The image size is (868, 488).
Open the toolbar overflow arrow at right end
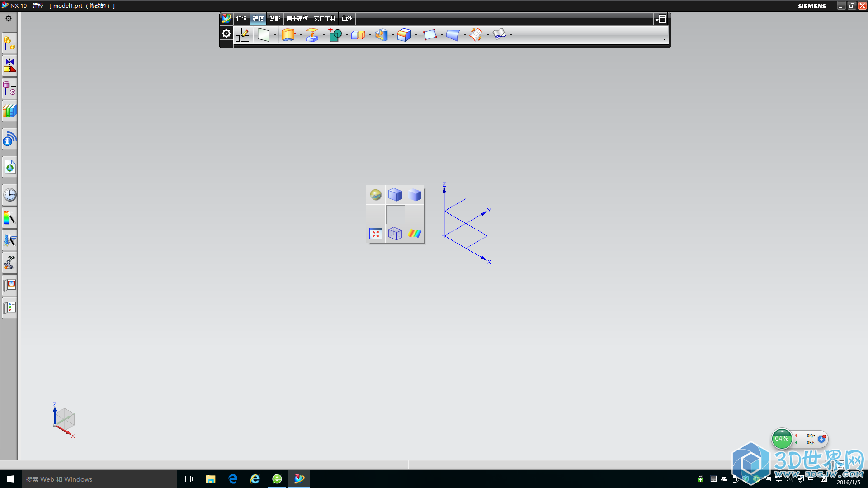pyautogui.click(x=665, y=39)
